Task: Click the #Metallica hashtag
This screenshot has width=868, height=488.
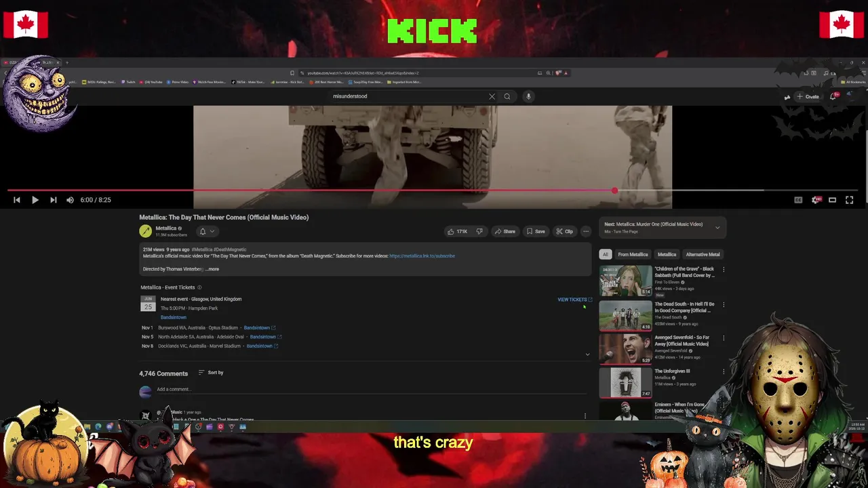Action: pos(202,249)
